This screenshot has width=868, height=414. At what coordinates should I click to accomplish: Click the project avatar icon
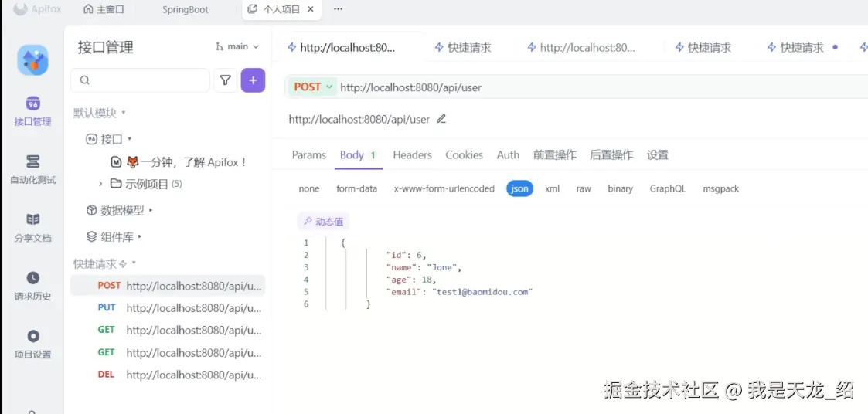tap(32, 60)
